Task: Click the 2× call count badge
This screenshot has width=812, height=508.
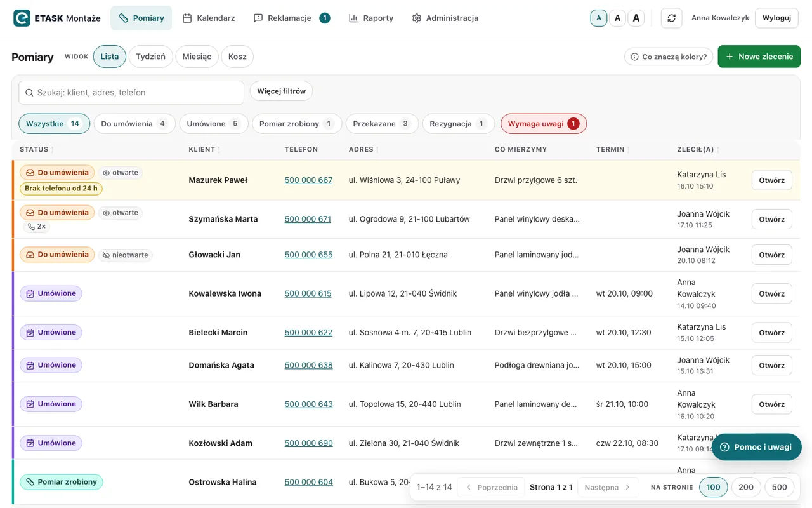Action: tap(37, 227)
